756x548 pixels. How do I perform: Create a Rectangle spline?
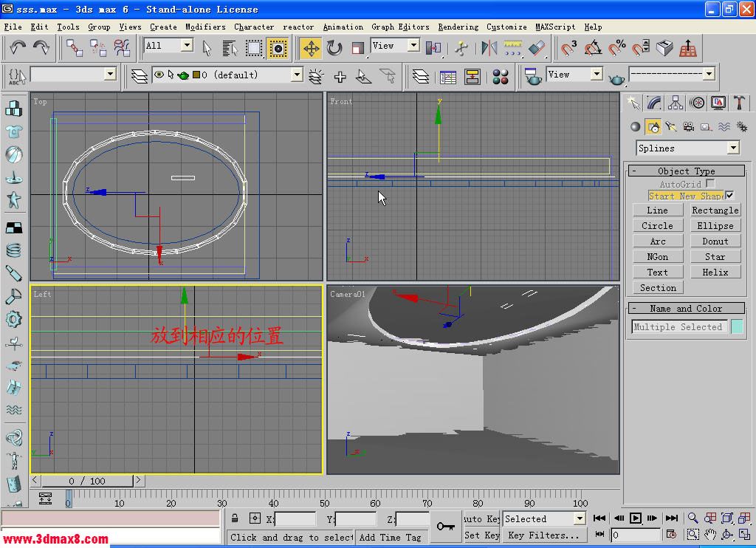click(715, 210)
